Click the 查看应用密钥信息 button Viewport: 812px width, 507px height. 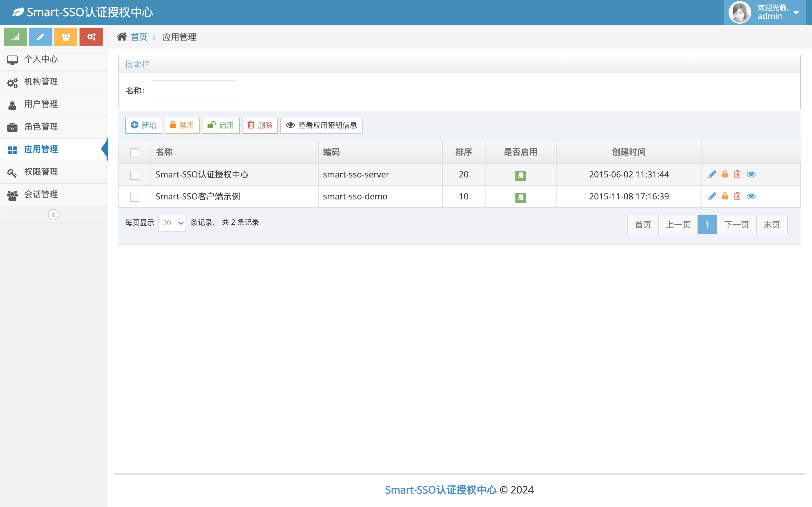point(321,125)
